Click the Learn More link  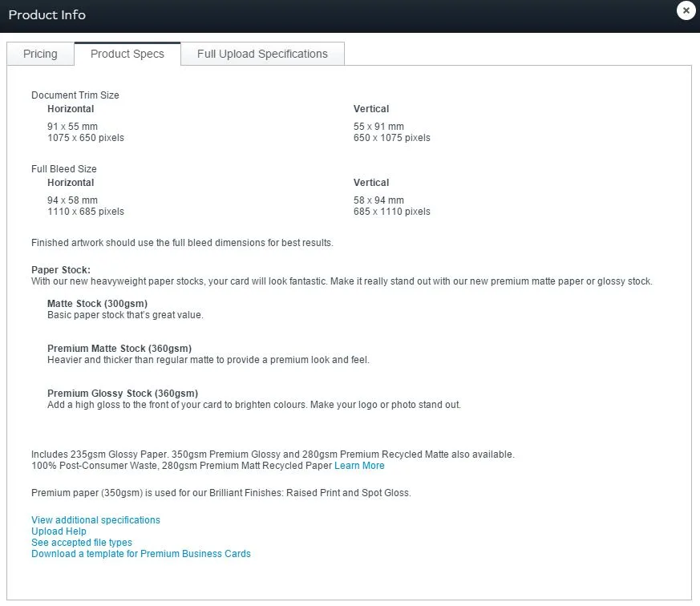pyautogui.click(x=359, y=465)
